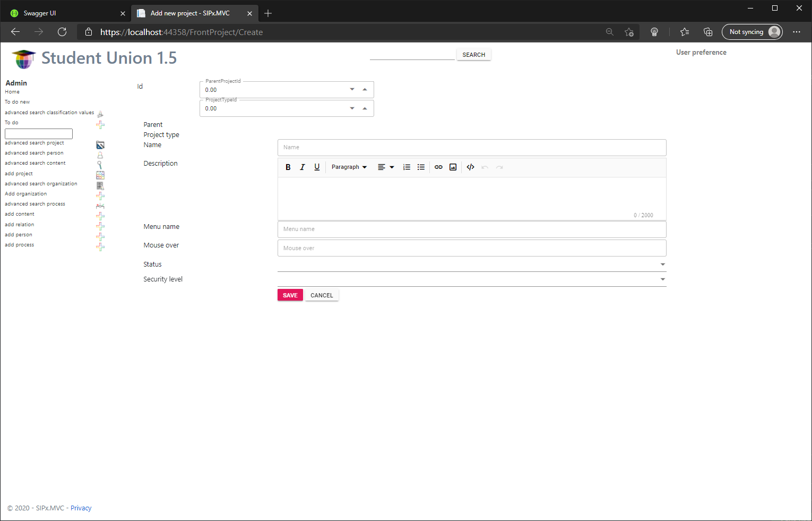The image size is (812, 521).
Task: Click the browser back arrow
Action: tap(15, 32)
